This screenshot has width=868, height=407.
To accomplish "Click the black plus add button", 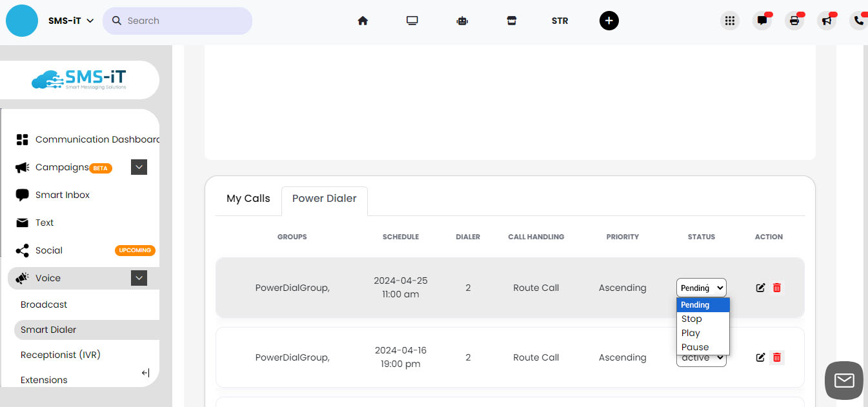I will coord(609,21).
